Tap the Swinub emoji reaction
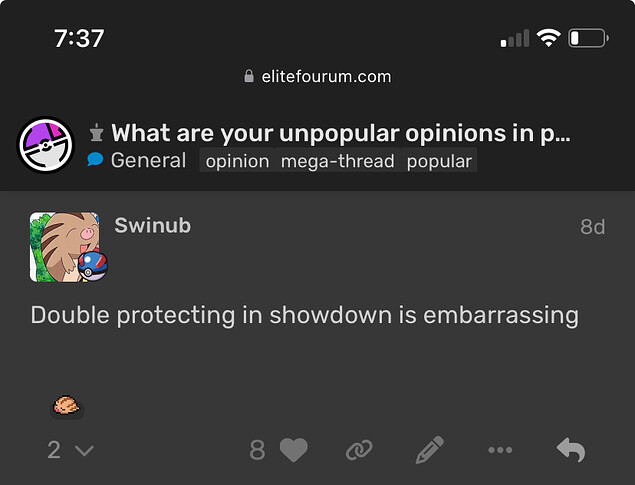The image size is (635, 485). point(67,406)
